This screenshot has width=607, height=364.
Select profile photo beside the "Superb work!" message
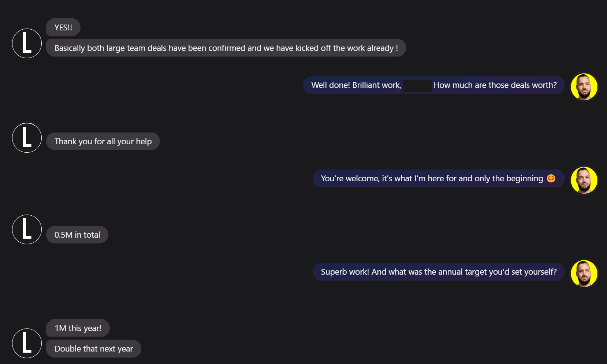(x=584, y=274)
